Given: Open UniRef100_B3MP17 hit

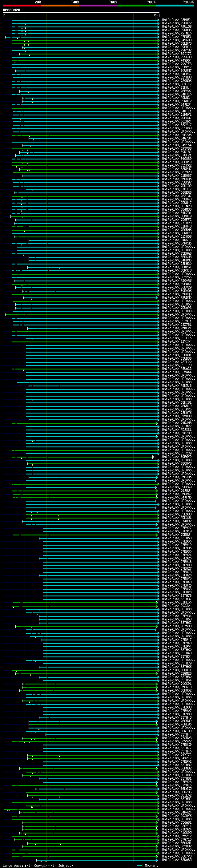Looking at the screenshot, I should 177,67.
